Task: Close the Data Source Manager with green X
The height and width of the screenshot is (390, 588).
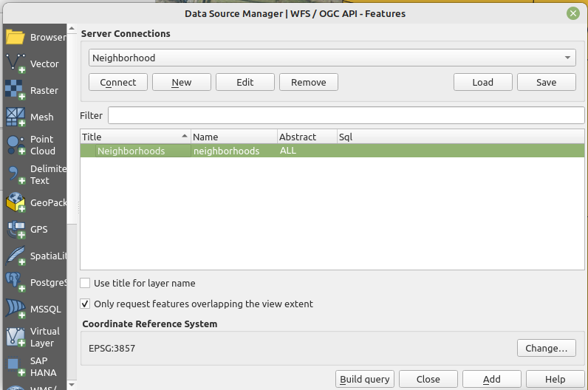Action: pyautogui.click(x=573, y=13)
